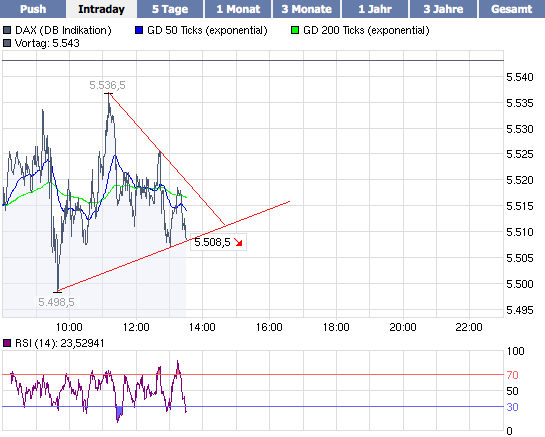Image resolution: width=545 pixels, height=437 pixels.
Task: Click the 10:00 time axis label
Action: coord(69,327)
